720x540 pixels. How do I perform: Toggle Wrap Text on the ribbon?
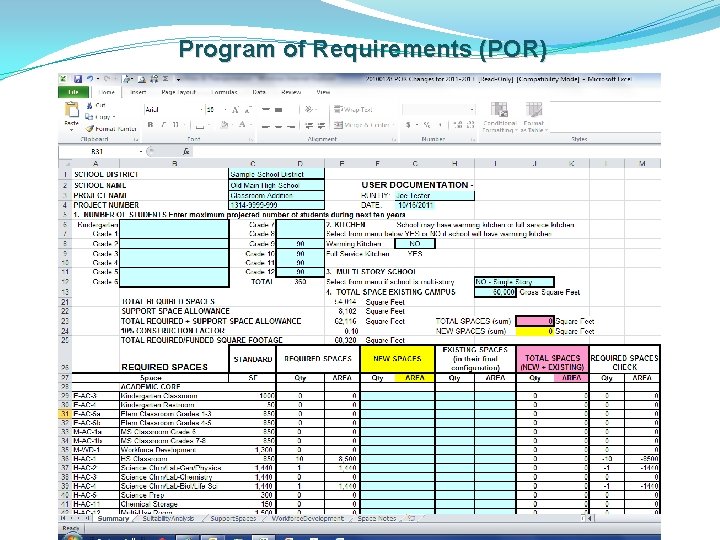(353, 109)
